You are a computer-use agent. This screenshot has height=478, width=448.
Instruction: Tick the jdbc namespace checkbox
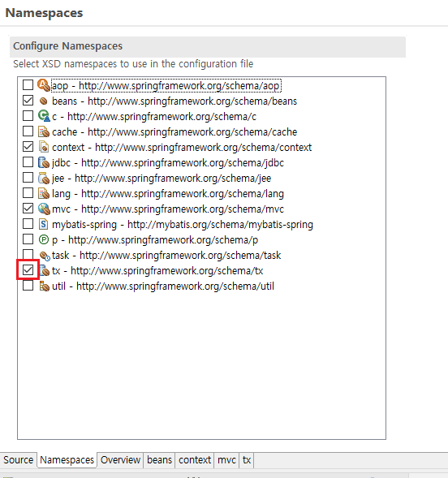[x=28, y=162]
